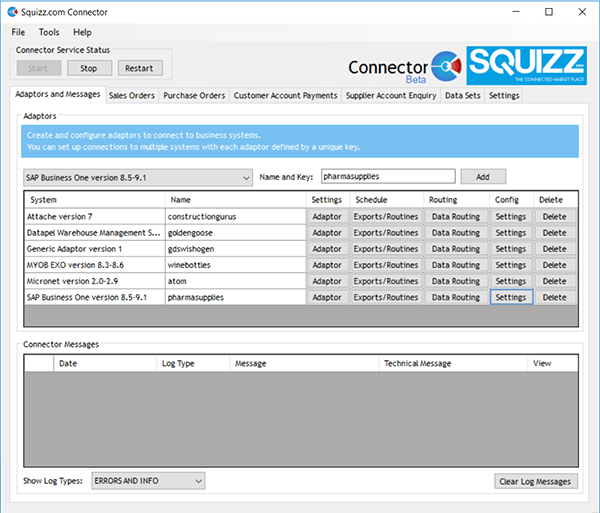Select the Datapel Warehouse Management cell
Screen dimensions: 600x513
click(95, 233)
